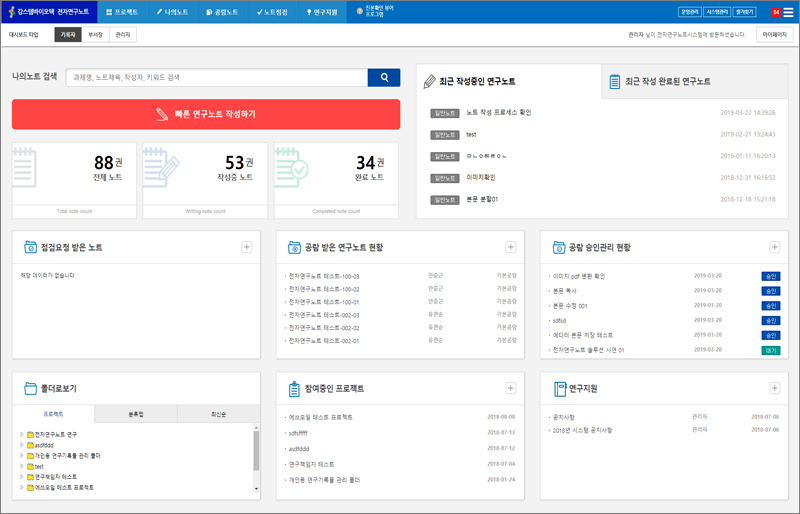Click the plus icon on 연구지원 panel
This screenshot has height=514, width=800.
pos(774,388)
